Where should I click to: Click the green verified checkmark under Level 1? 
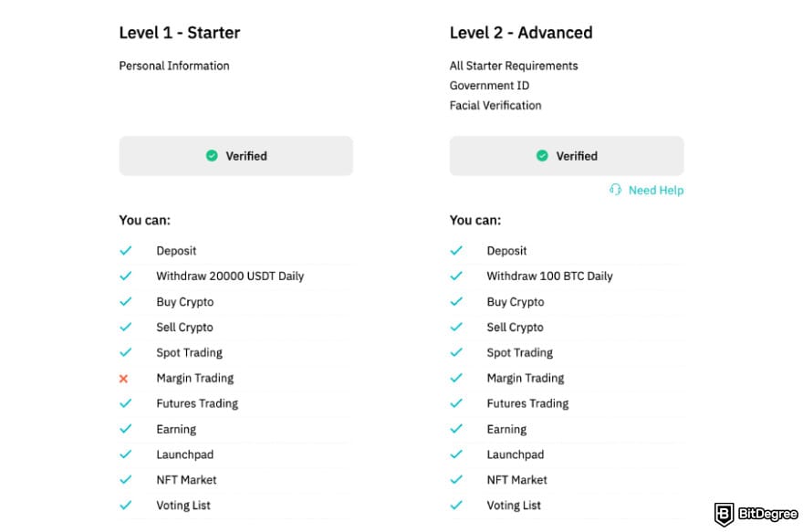(212, 156)
